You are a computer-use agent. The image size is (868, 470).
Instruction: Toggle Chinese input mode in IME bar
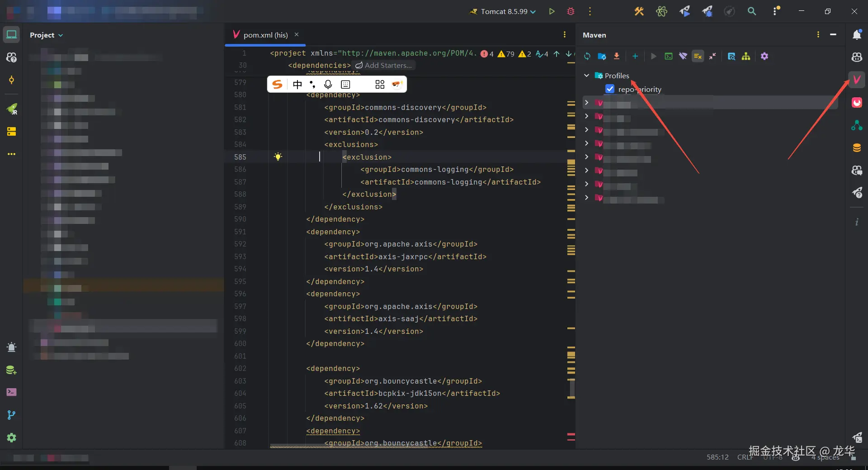click(x=297, y=84)
